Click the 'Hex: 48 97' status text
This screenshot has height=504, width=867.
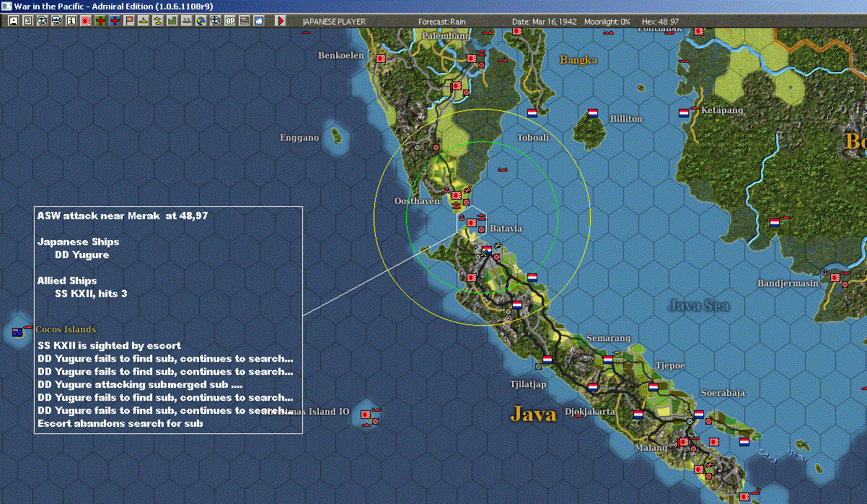660,22
